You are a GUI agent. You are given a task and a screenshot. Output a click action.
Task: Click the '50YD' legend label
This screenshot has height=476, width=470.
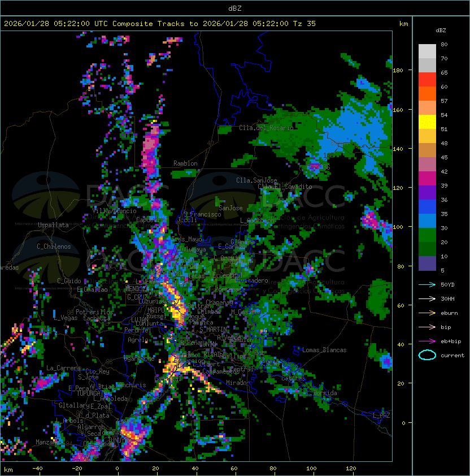tap(447, 284)
